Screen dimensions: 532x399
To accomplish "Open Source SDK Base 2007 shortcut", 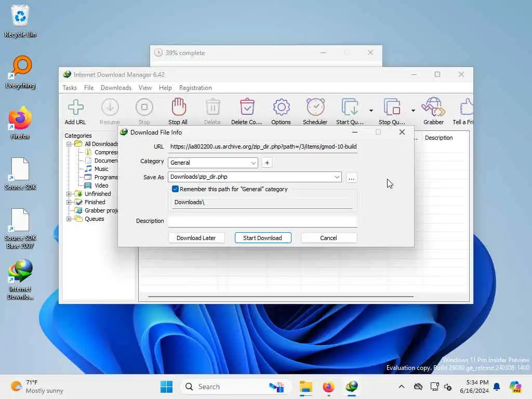I will pos(20,229).
